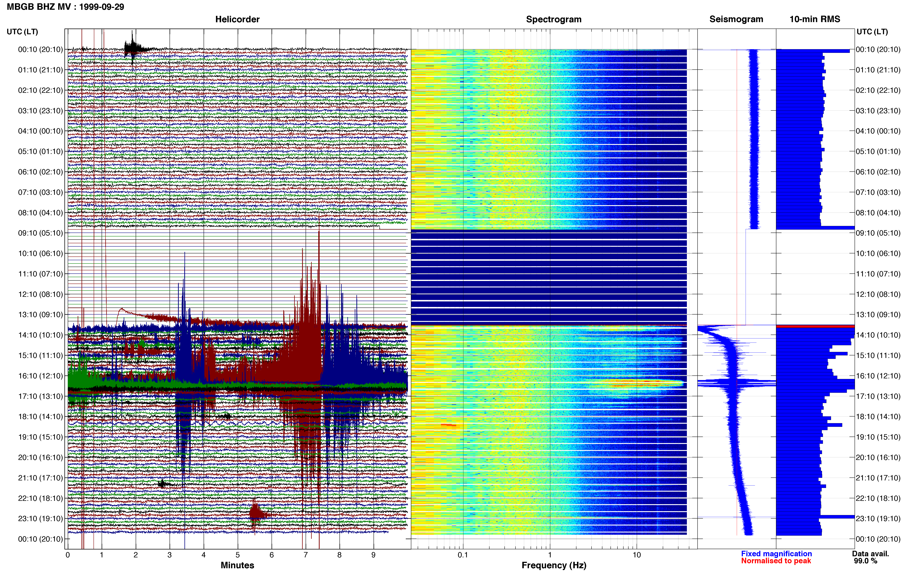924x578 pixels.
Task: Click the right 23:10 (19:10) time label
Action: click(x=878, y=518)
